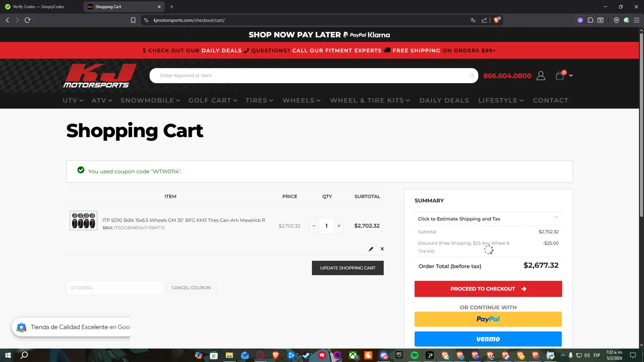This screenshot has width=644, height=362.
Task: Expand the GOLF CART menu
Action: point(213,100)
